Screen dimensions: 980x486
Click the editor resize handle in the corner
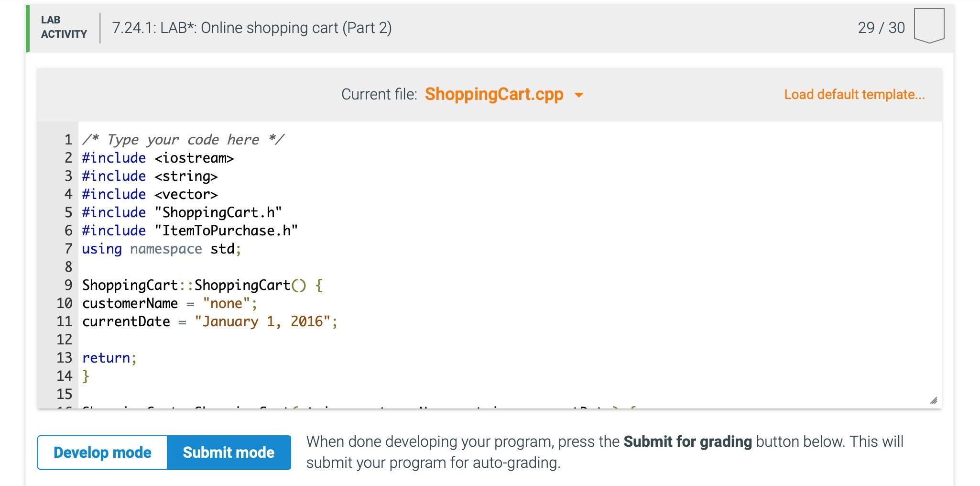[x=933, y=400]
